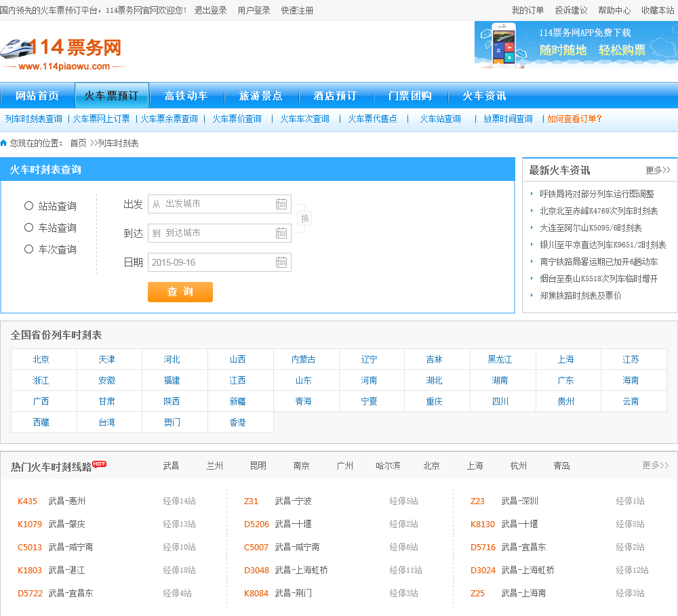Image resolution: width=678 pixels, height=616 pixels.
Task: Open 我的订单 in top bar
Action: point(527,10)
